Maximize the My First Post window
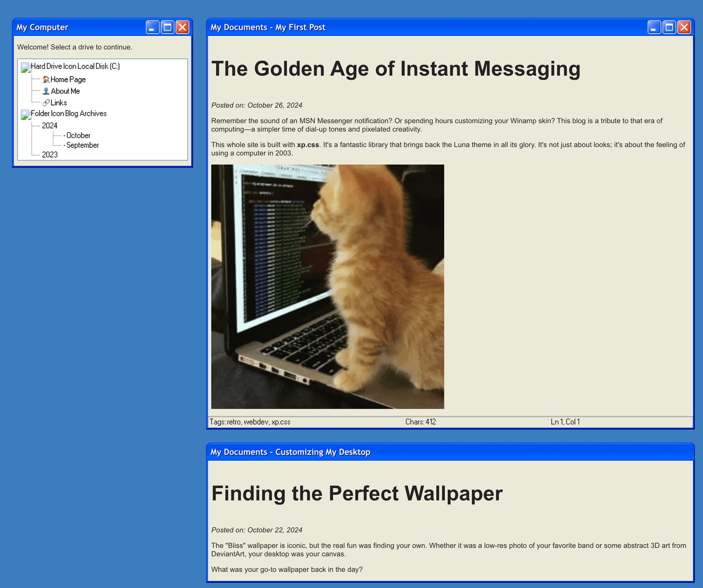The height and width of the screenshot is (588, 703). (x=669, y=27)
